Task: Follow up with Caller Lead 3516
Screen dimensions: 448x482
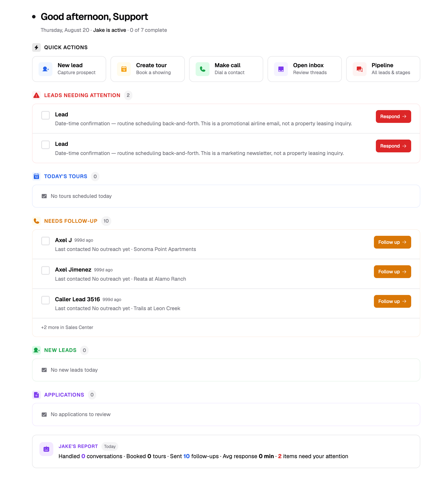Action: click(392, 301)
